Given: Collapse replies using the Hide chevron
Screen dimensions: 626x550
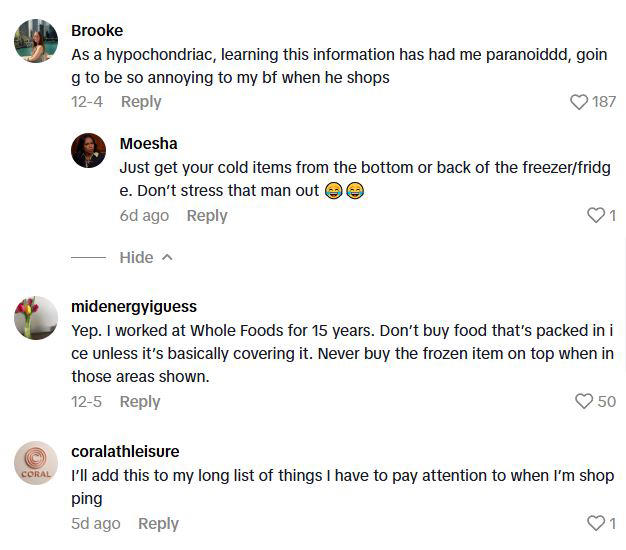Looking at the screenshot, I should click(167, 258).
